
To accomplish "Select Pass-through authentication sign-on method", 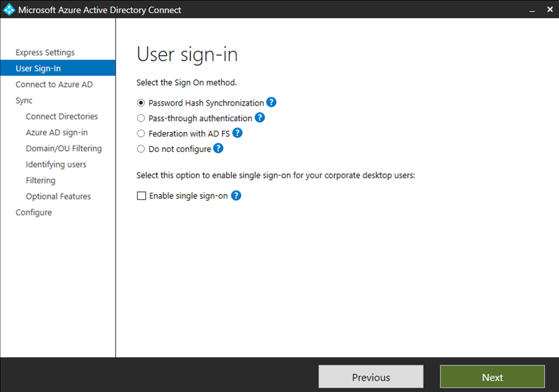I will click(x=141, y=118).
